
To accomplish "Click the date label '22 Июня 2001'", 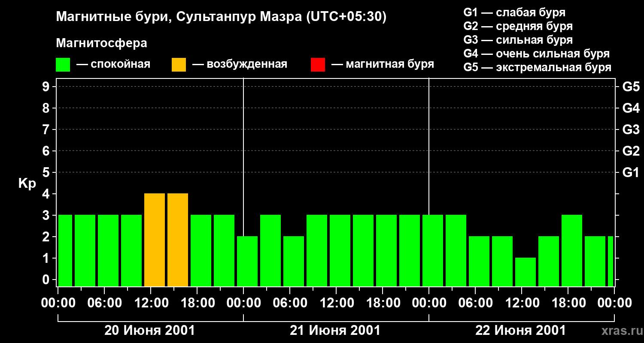I will click(521, 331).
